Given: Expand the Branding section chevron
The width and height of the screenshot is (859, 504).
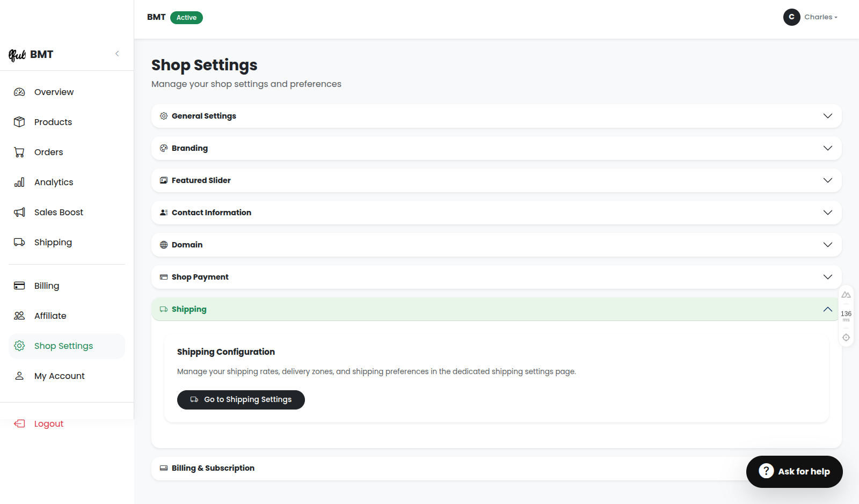Looking at the screenshot, I should click(828, 148).
